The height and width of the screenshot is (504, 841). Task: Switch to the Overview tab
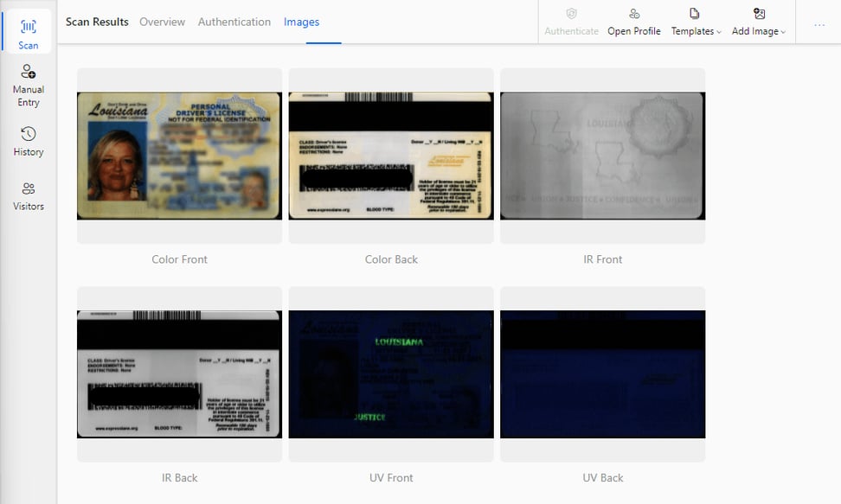pyautogui.click(x=162, y=22)
